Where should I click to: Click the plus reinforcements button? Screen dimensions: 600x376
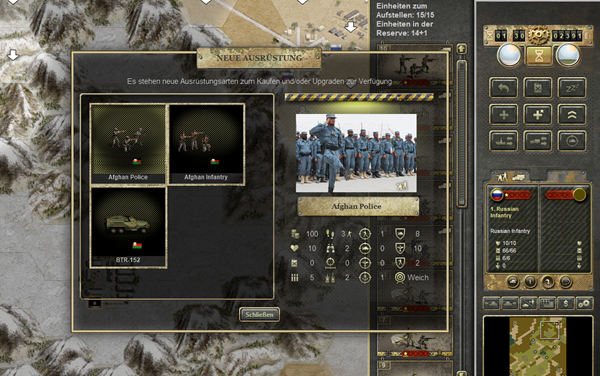(x=504, y=114)
